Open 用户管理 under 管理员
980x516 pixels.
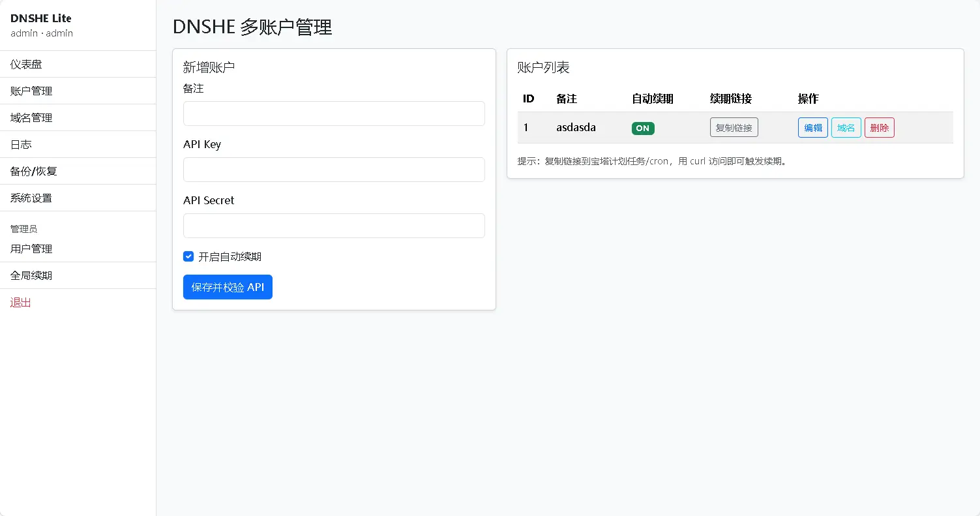click(x=31, y=249)
